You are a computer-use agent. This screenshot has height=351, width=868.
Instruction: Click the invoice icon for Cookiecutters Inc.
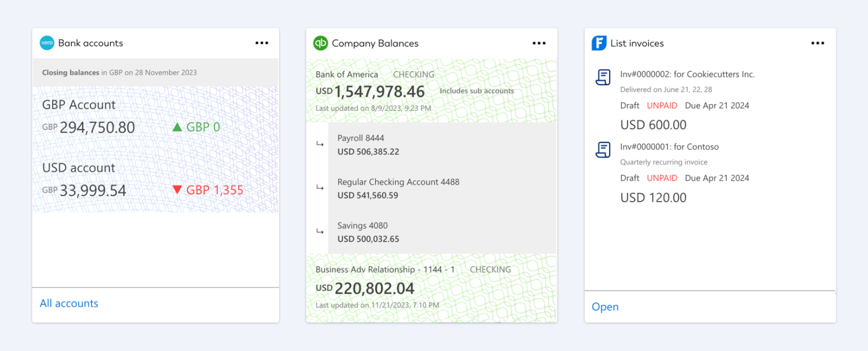pos(604,77)
